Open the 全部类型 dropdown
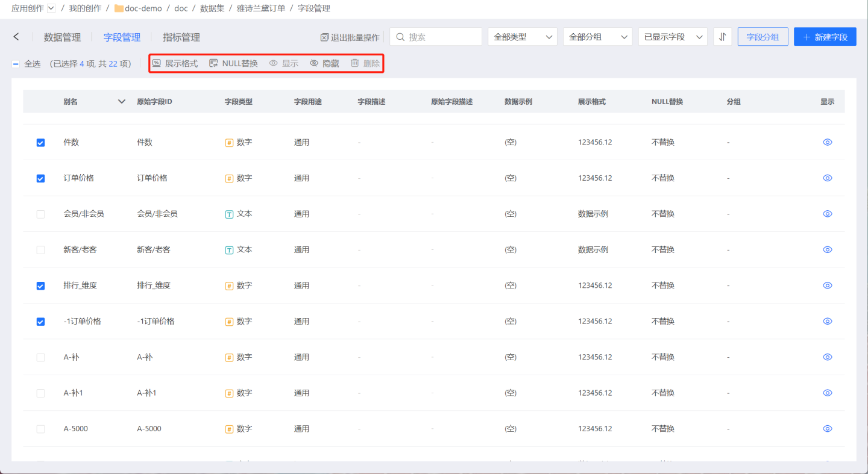The image size is (868, 474). coord(522,37)
